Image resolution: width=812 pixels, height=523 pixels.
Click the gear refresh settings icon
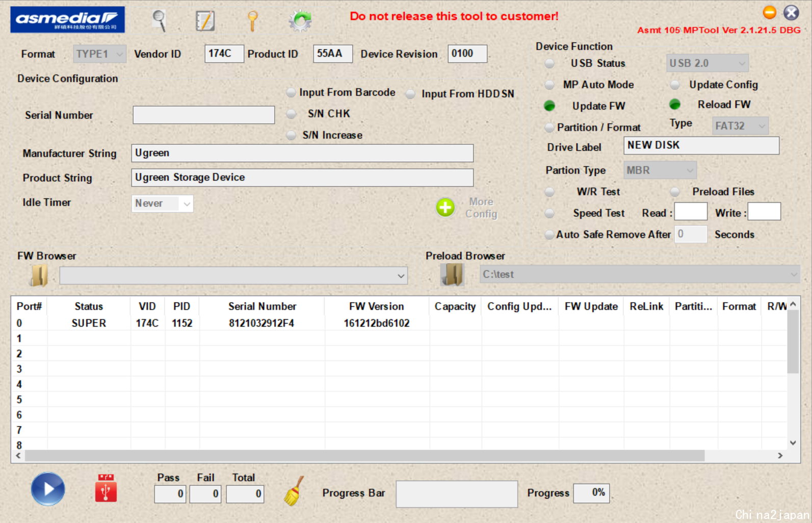coord(300,21)
